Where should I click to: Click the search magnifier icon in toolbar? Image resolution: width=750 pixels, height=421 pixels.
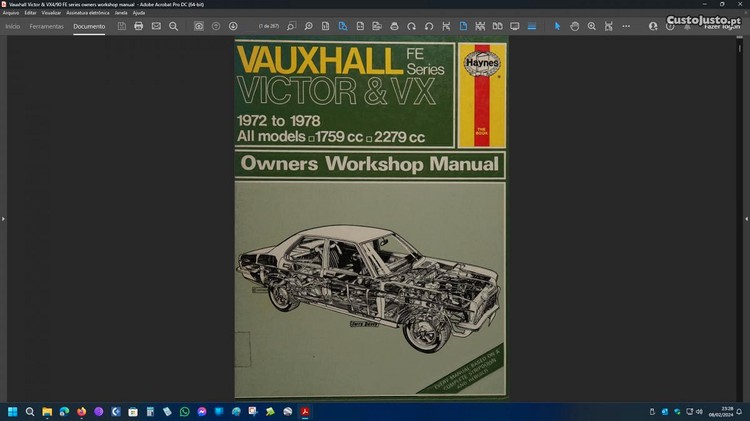click(x=173, y=26)
